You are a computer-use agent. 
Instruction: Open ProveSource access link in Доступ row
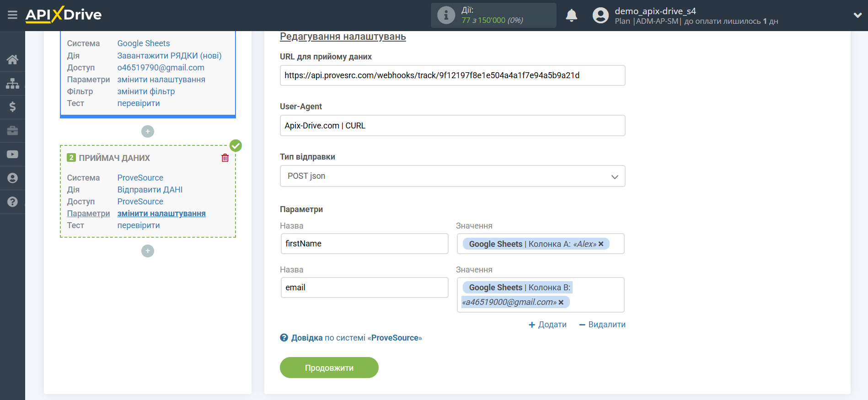(x=140, y=202)
